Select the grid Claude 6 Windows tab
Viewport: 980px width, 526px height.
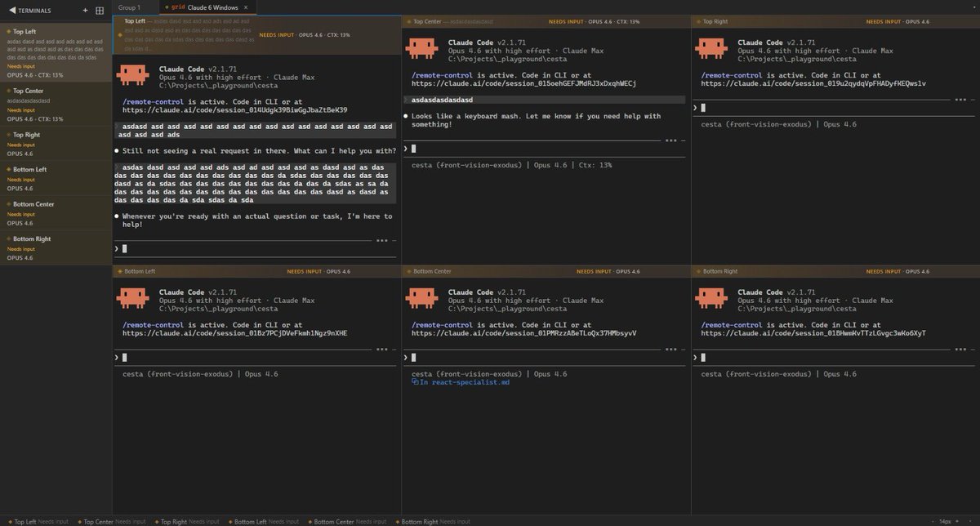tap(207, 7)
